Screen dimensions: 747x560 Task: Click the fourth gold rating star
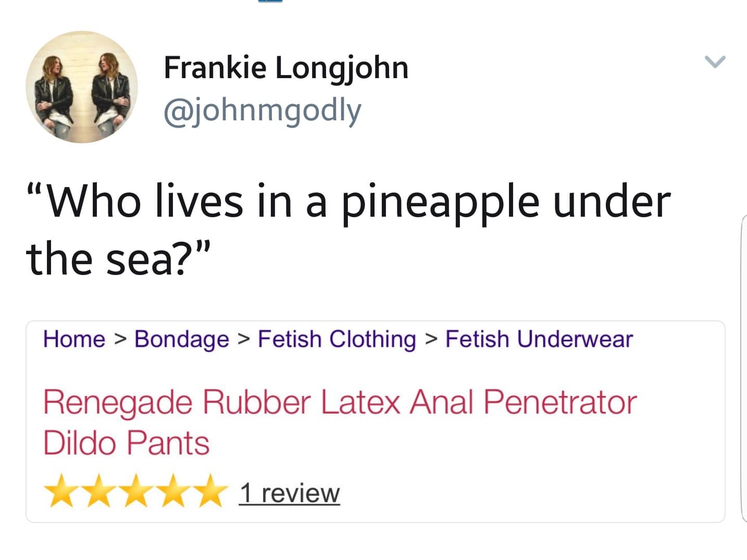coord(173,491)
